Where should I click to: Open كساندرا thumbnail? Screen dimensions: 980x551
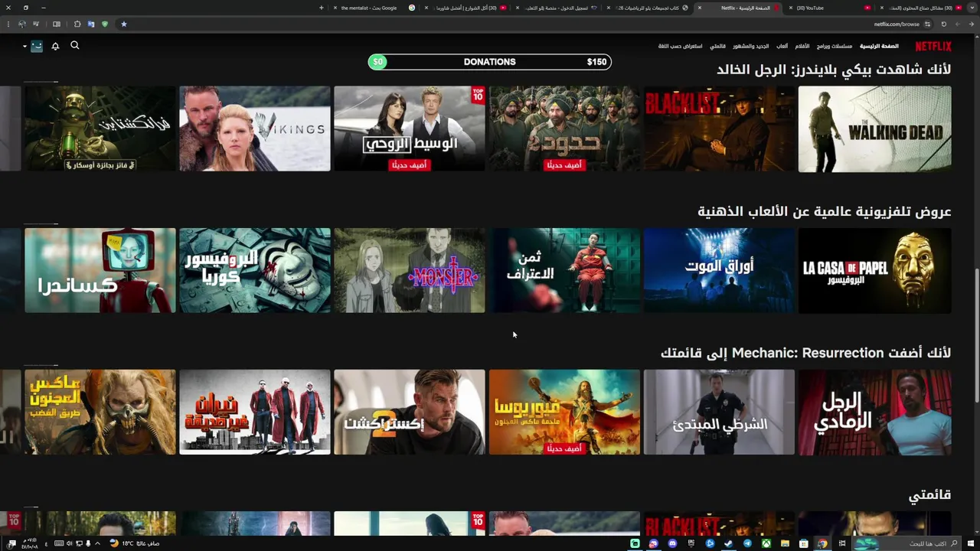tap(100, 270)
